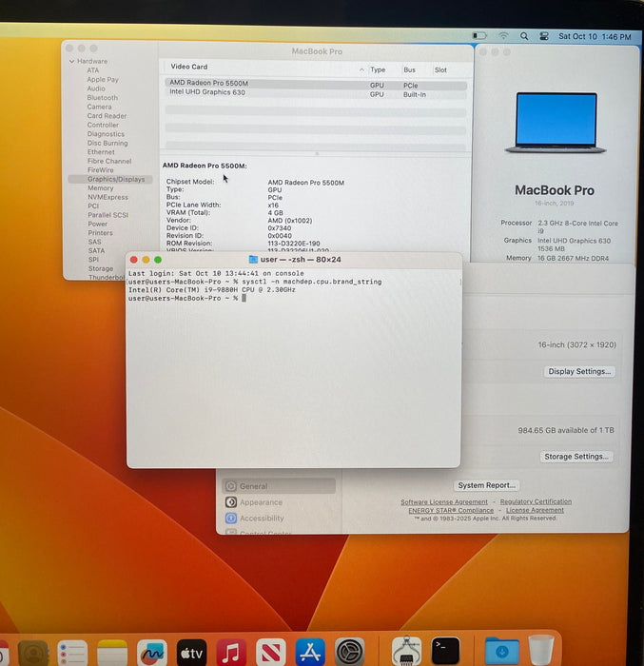Click the MacBook Pro laptop image
Image resolution: width=644 pixels, height=666 pixels.
(x=556, y=123)
